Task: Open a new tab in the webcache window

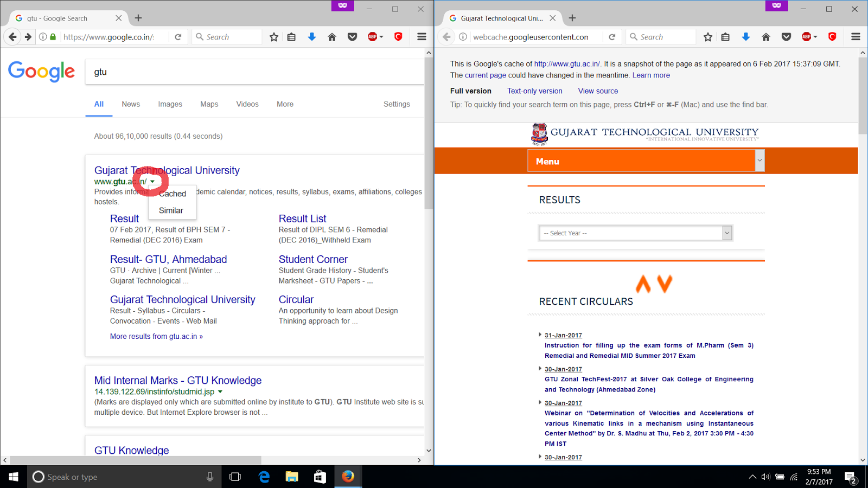Action: (572, 18)
